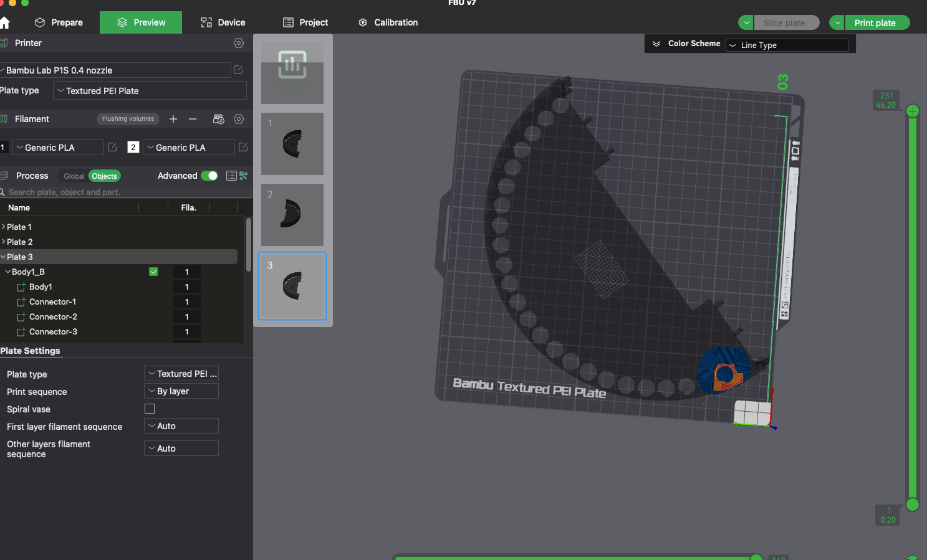927x560 pixels.
Task: Remove a filament with minus icon
Action: coord(193,119)
